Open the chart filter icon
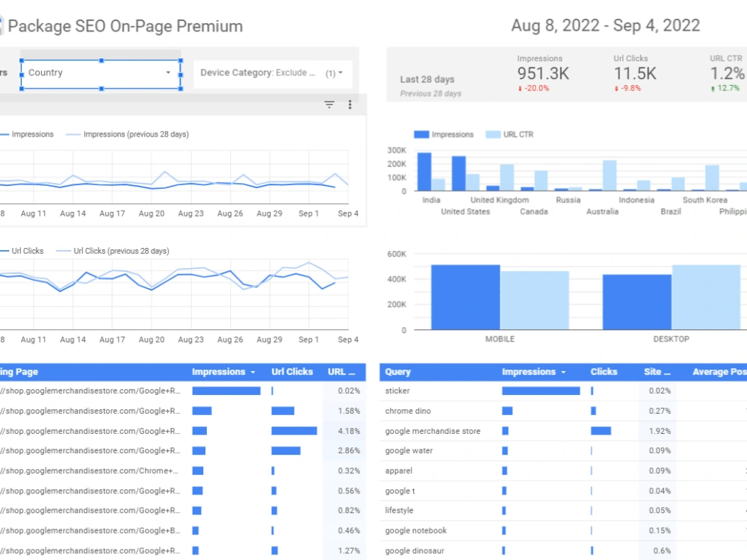Screen dimensions: 747x560 tap(329, 105)
